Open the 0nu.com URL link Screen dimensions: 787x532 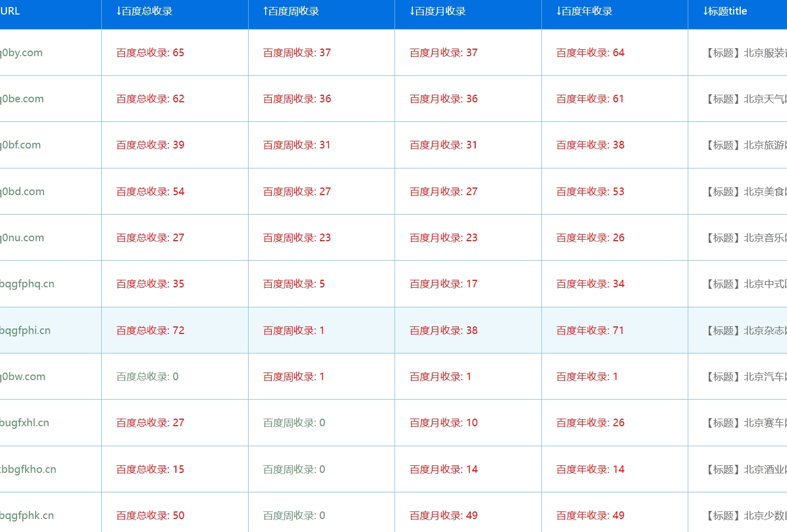click(x=22, y=238)
